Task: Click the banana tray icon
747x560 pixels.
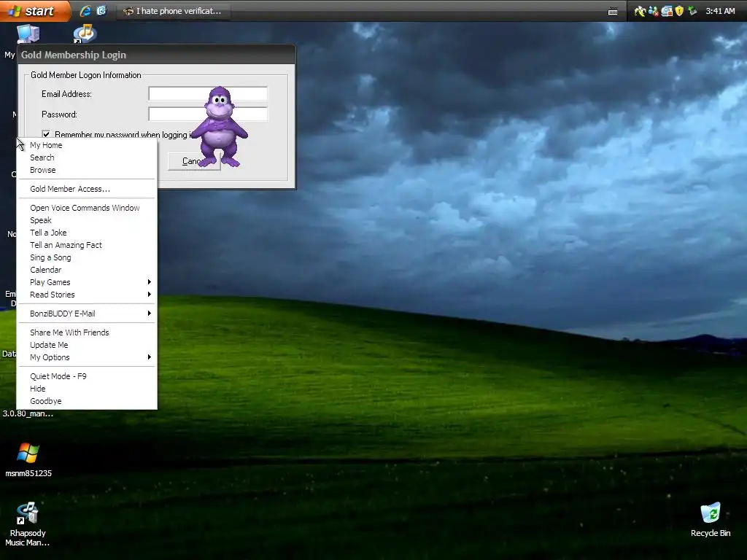Action: 639,11
